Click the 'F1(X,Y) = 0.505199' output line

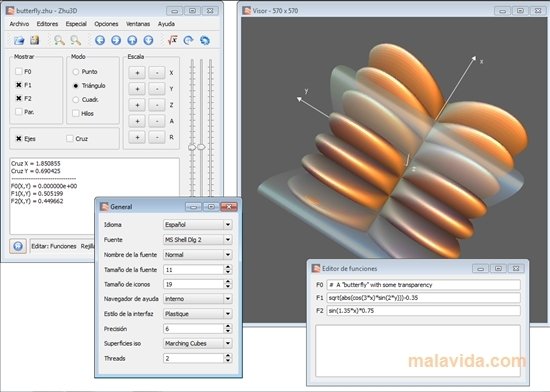point(37,194)
